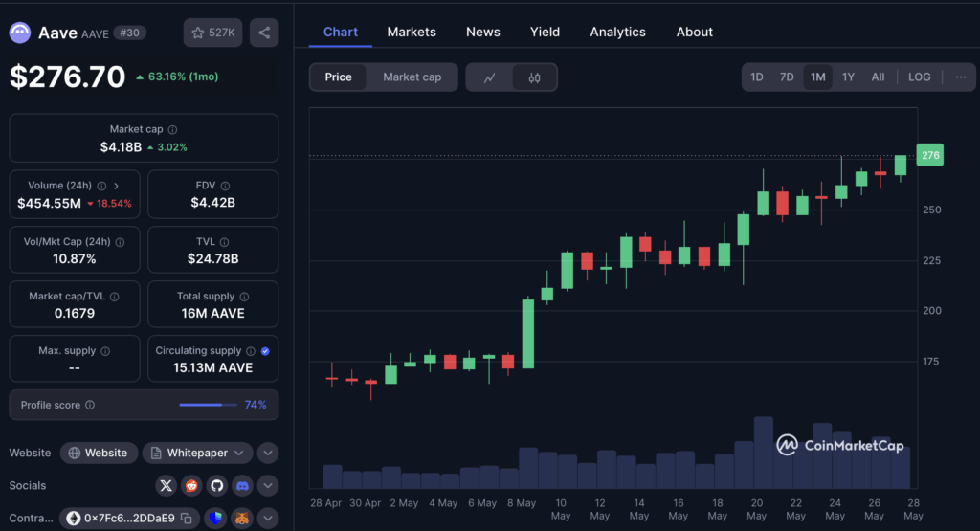Show Volume (24h) info icon
The width and height of the screenshot is (980, 531).
point(101,186)
